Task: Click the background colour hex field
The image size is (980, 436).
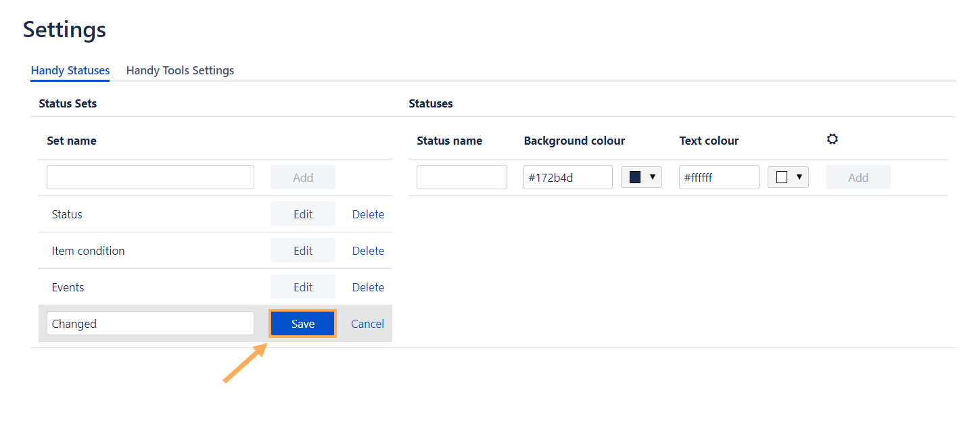Action: (567, 177)
